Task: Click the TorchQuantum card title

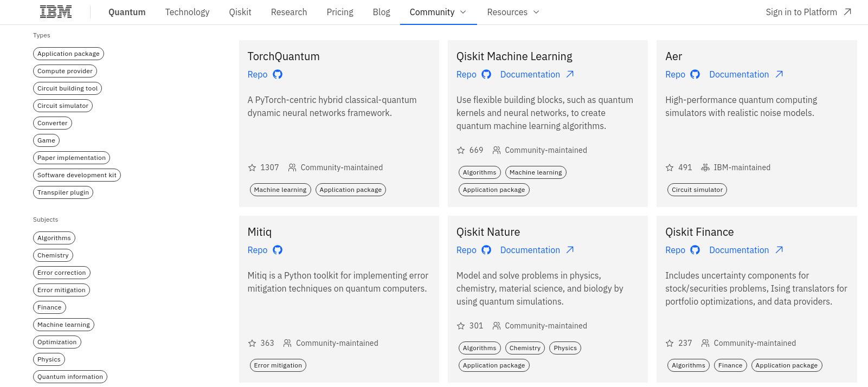Action: [x=284, y=56]
